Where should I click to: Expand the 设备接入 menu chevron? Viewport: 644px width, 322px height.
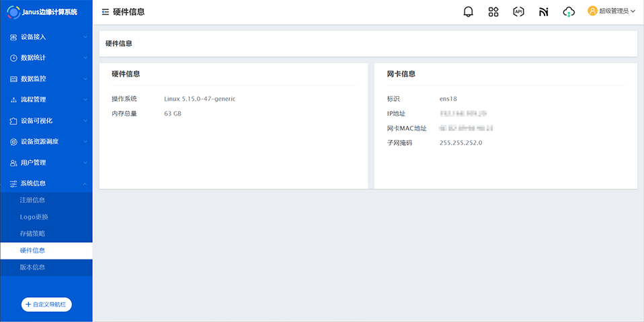[85, 37]
